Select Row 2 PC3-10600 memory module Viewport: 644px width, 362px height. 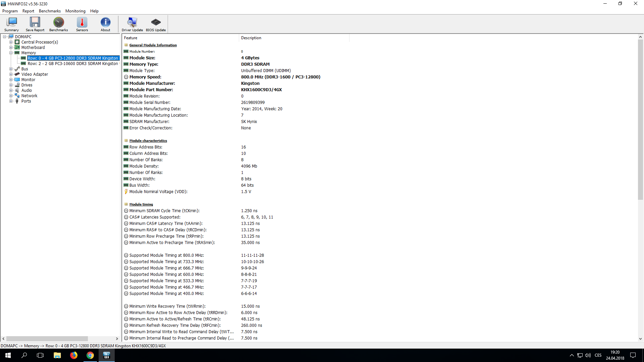pos(72,64)
